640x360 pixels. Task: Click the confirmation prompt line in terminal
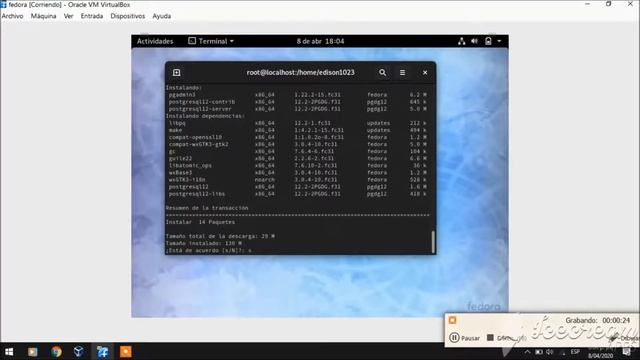click(x=209, y=251)
